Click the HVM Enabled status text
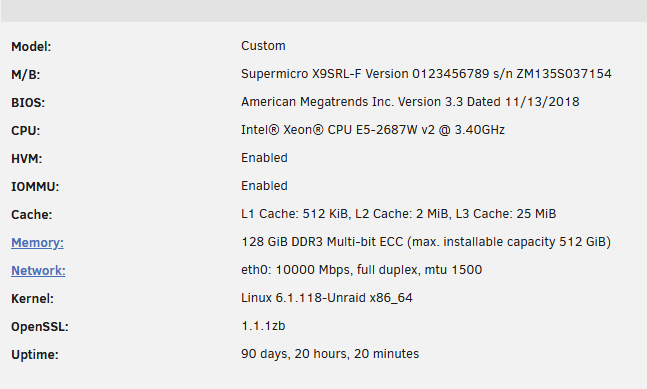This screenshot has height=389, width=647. (264, 158)
